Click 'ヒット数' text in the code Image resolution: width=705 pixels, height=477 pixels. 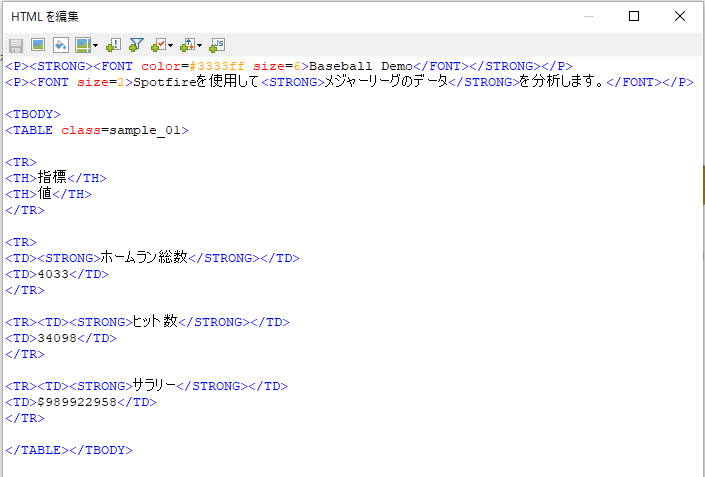pos(155,321)
